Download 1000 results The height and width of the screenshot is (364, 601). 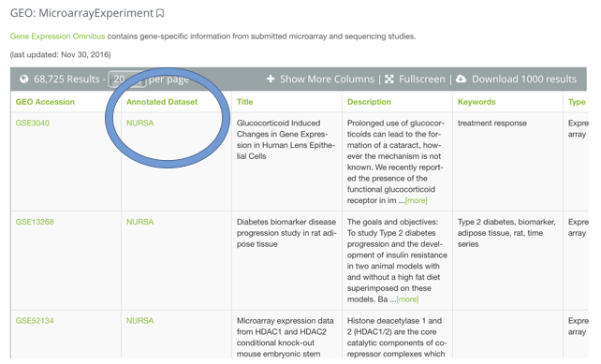click(x=524, y=79)
